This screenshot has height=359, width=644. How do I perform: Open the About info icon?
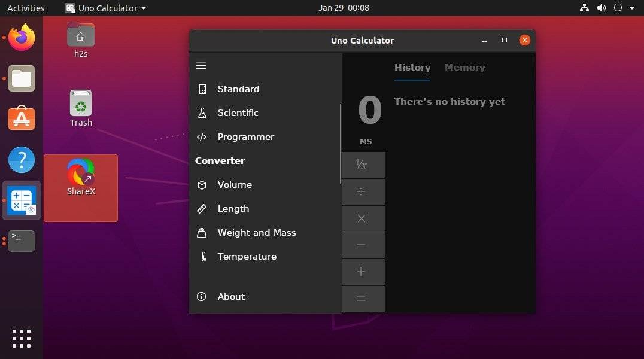202,296
